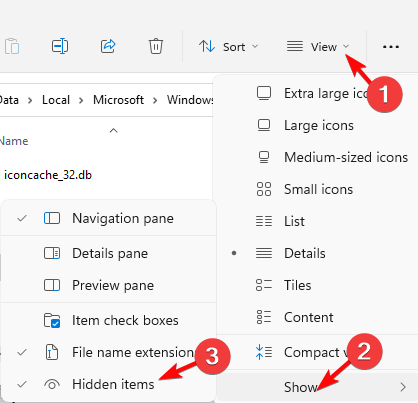Click the Share icon in toolbar
This screenshot has height=403, width=418.
pos(108,46)
